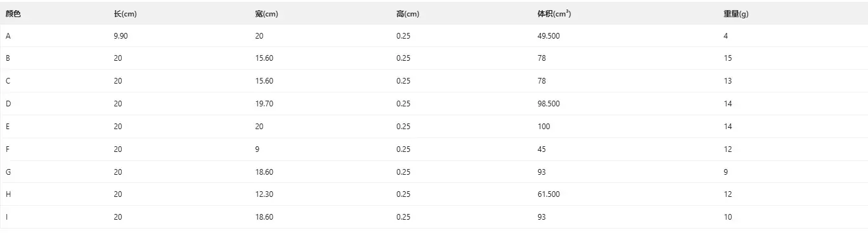Click the 颜色 column header

pos(13,14)
